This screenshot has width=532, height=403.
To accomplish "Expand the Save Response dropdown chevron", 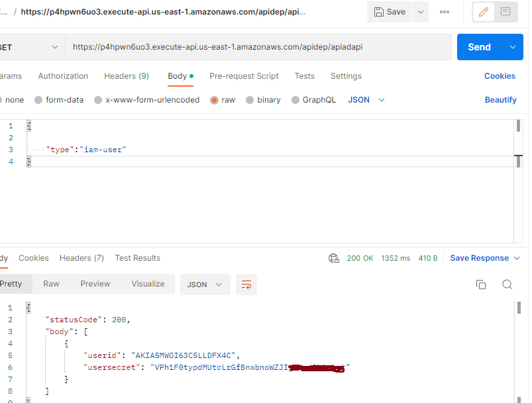I will click(517, 258).
